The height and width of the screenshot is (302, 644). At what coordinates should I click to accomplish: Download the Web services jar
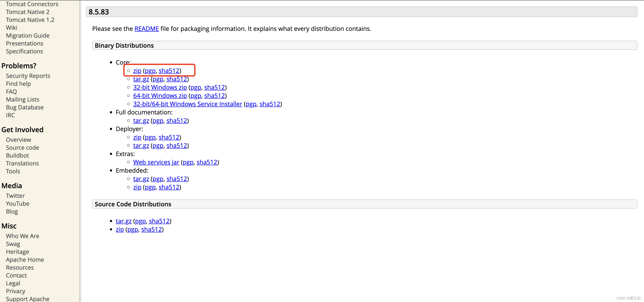156,162
